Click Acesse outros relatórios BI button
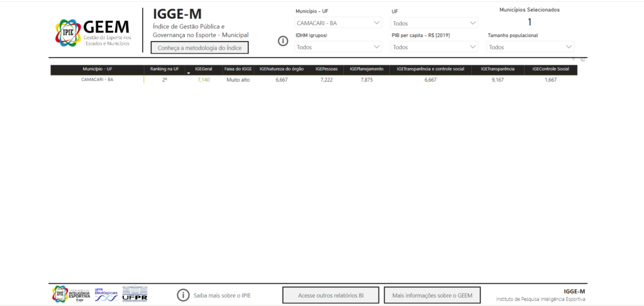 pyautogui.click(x=330, y=295)
